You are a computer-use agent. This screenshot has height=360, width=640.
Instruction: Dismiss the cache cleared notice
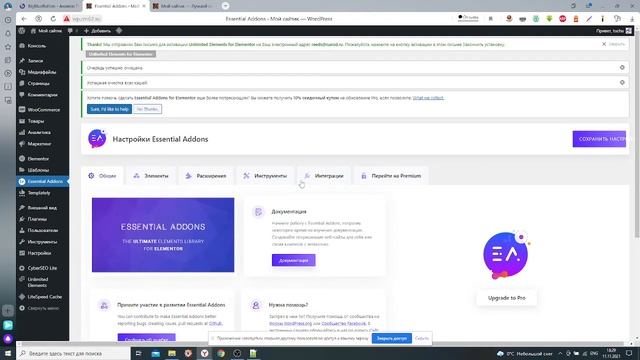click(x=622, y=82)
